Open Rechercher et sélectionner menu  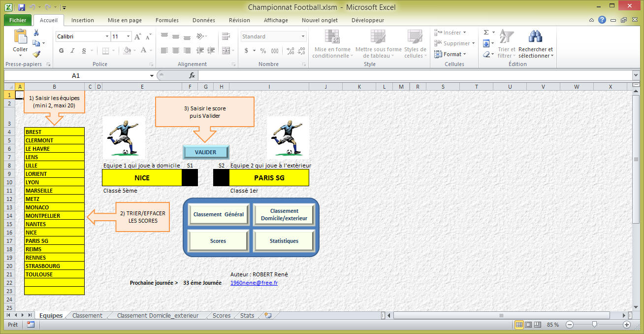pos(536,44)
